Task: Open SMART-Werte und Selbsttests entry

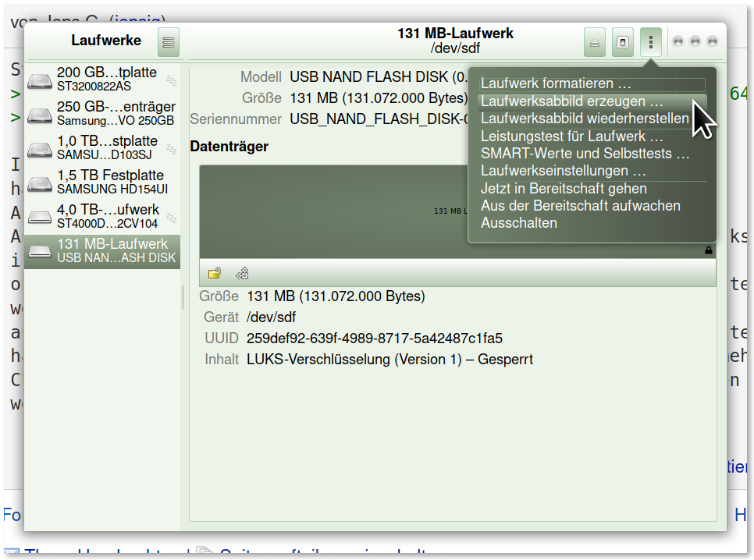Action: click(x=592, y=154)
